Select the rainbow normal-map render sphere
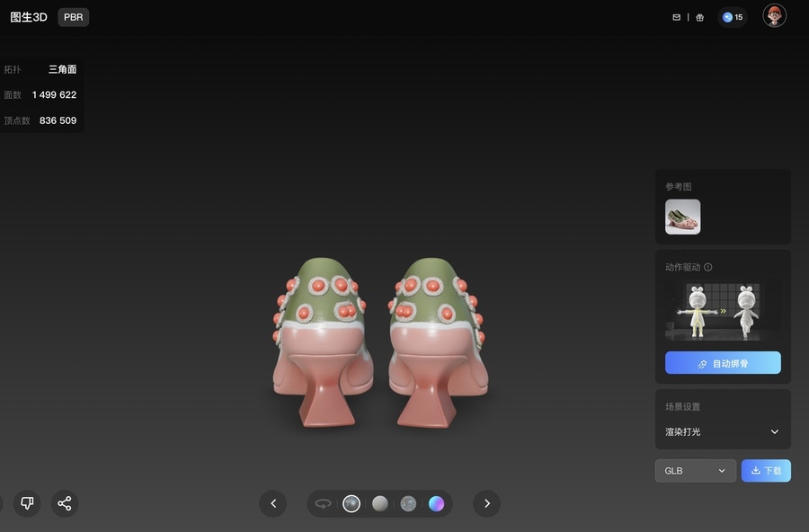The image size is (809, 532). pyautogui.click(x=437, y=503)
